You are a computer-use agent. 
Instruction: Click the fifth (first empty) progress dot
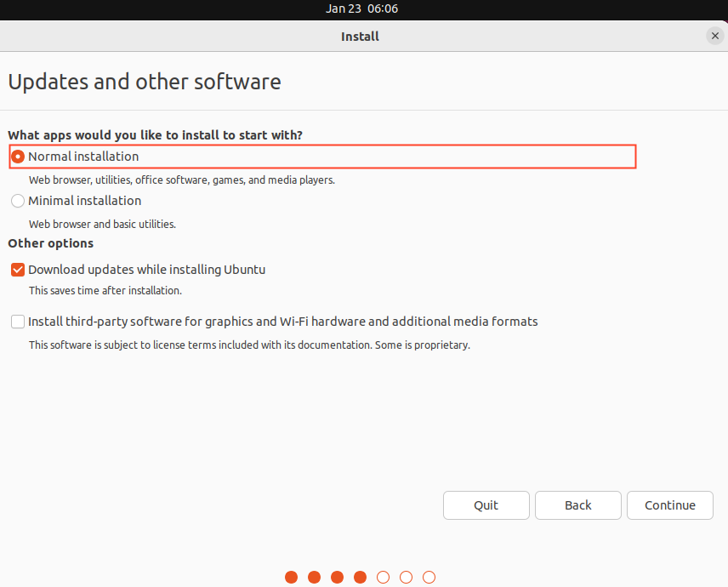(383, 577)
